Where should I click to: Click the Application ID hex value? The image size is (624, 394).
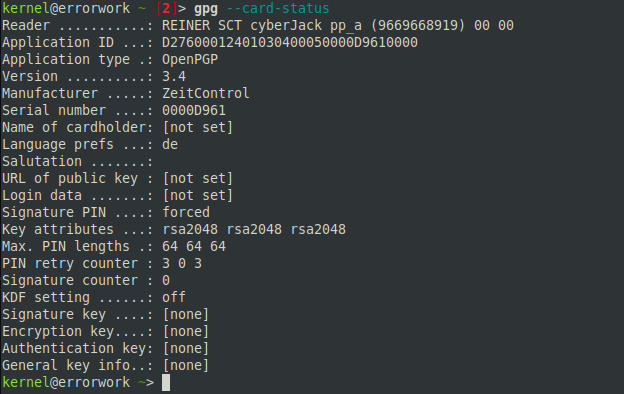pos(290,42)
